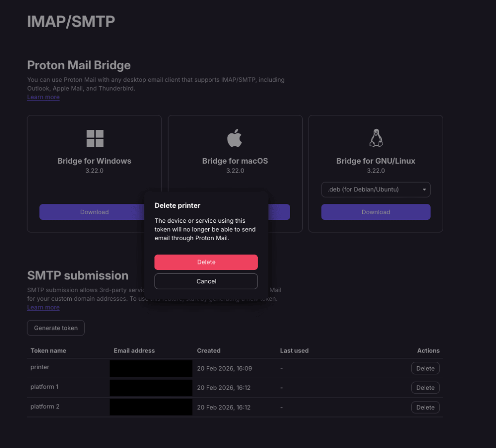Viewport: 496px width, 448px height.
Task: Cancel the Delete printer dialog
Action: pyautogui.click(x=206, y=281)
